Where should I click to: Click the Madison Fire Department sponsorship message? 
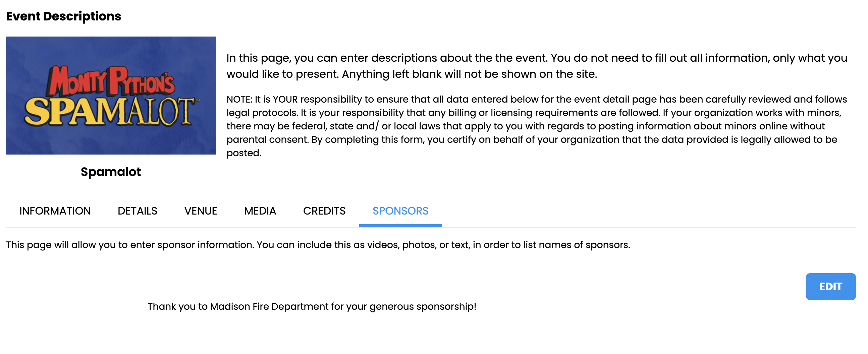point(312,306)
